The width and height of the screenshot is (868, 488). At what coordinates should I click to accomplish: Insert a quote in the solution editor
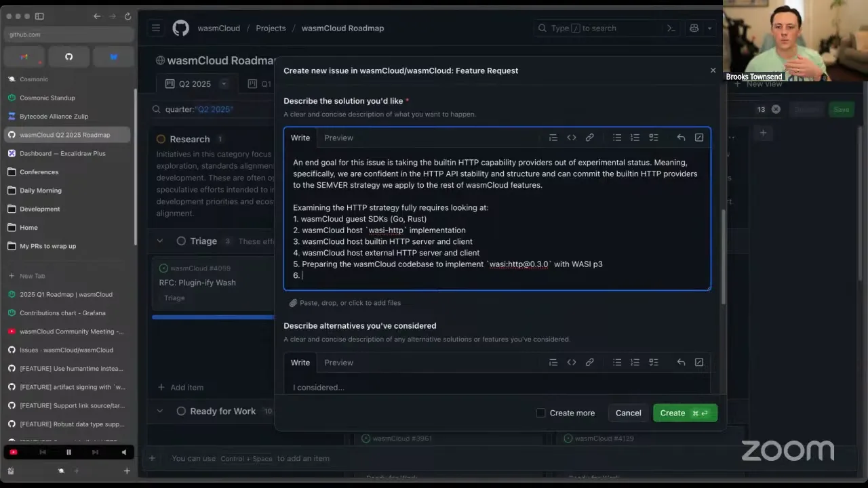click(x=553, y=138)
